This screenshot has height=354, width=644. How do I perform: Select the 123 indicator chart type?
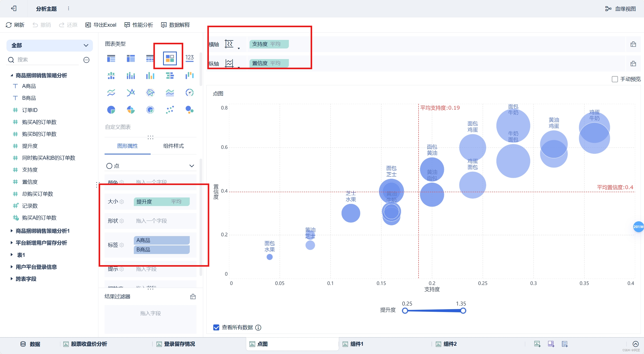point(190,58)
